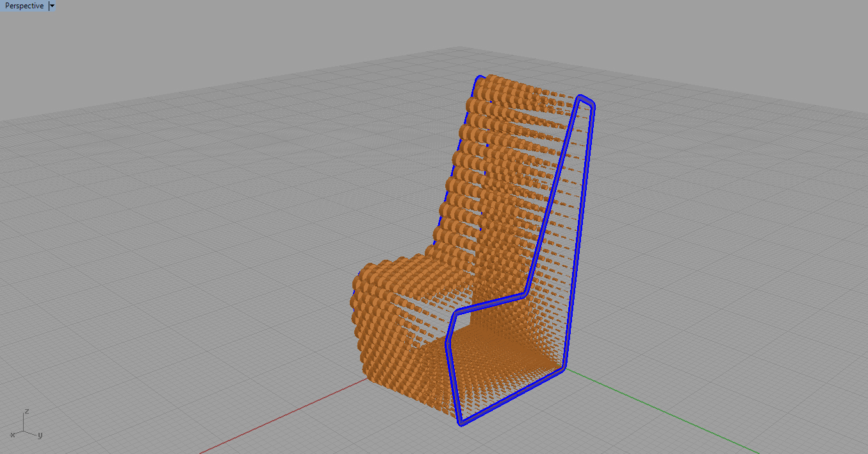Click the x label of world axis icon
868x454 pixels.
click(12, 435)
